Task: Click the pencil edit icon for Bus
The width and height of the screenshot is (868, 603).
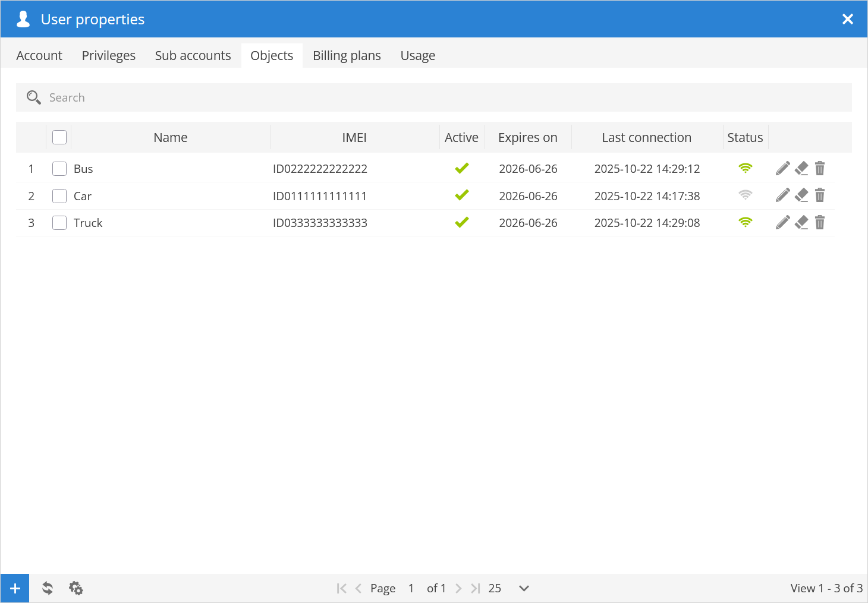Action: (783, 169)
